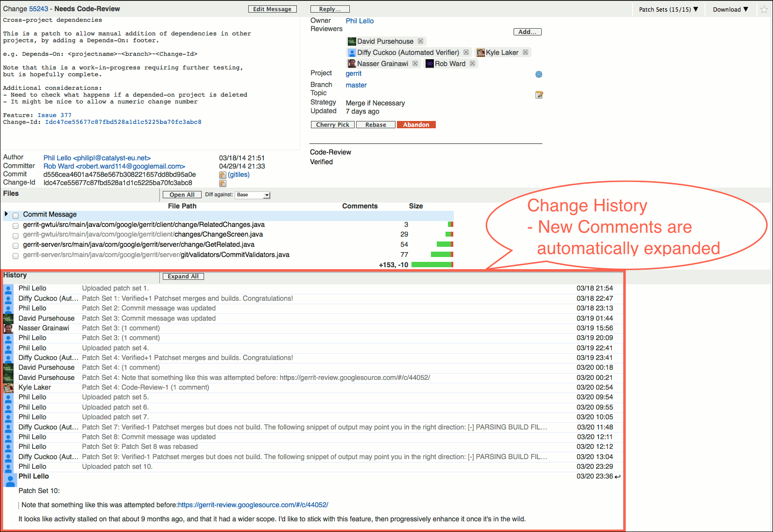Mark CommitValidators.java as reviewed
773x532 pixels.
click(x=16, y=256)
